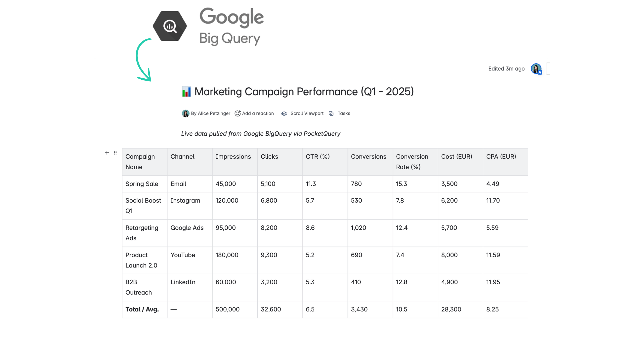Click the Campaign Name column header
The width and height of the screenshot is (644, 338).
145,162
